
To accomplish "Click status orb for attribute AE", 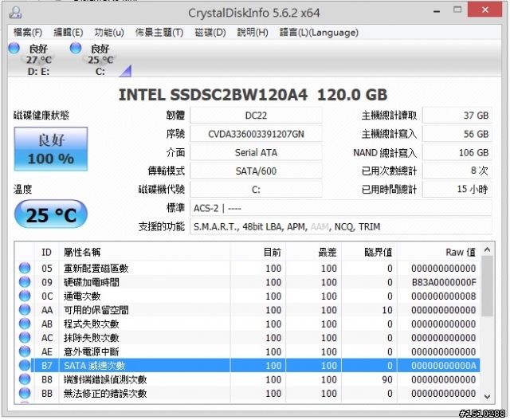I will pyautogui.click(x=25, y=351).
